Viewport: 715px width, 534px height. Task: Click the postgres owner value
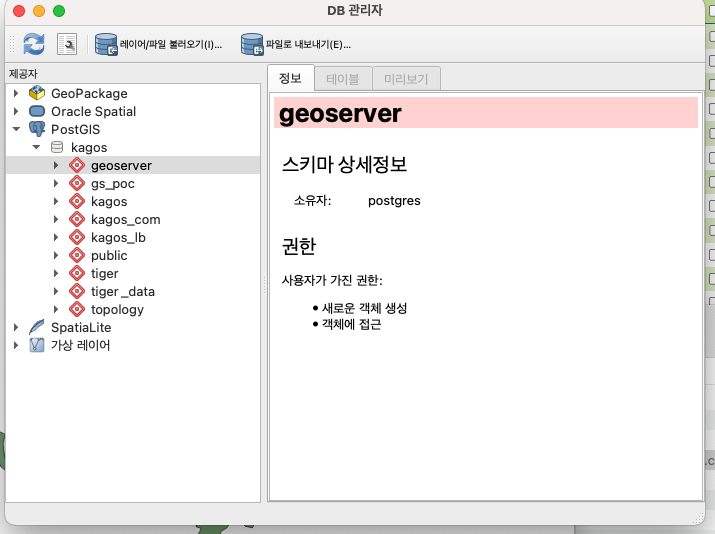point(394,201)
